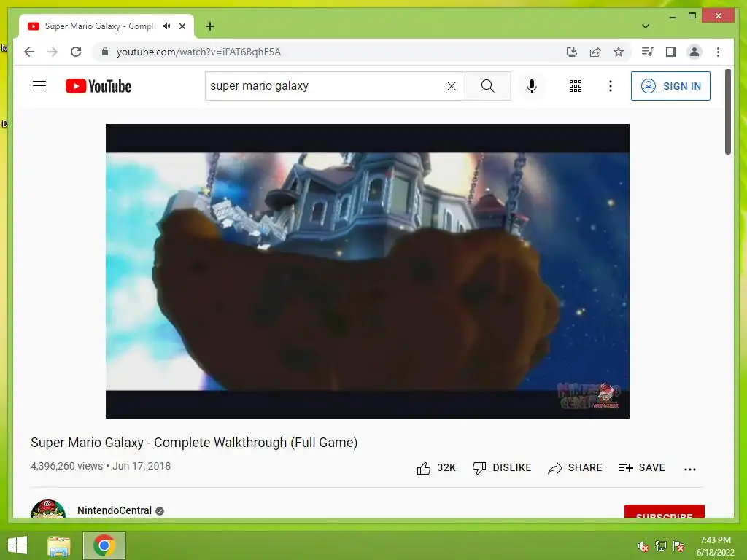This screenshot has height=560, width=747.
Task: Go back with the browser back arrow
Action: pos(29,52)
